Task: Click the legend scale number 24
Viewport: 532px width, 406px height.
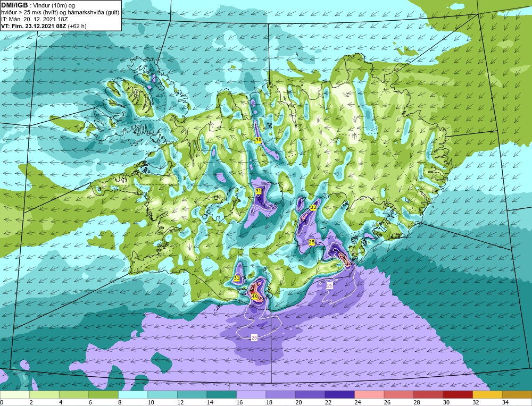Action: click(x=358, y=403)
